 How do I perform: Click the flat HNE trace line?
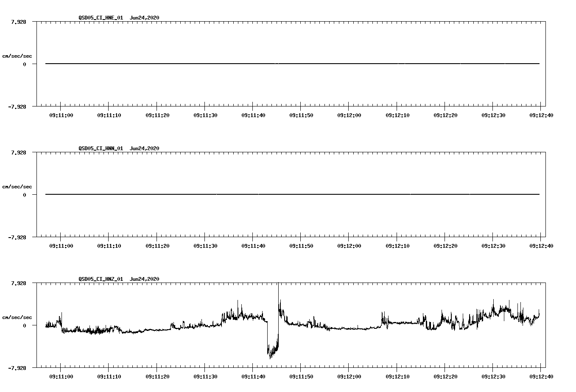click(292, 64)
